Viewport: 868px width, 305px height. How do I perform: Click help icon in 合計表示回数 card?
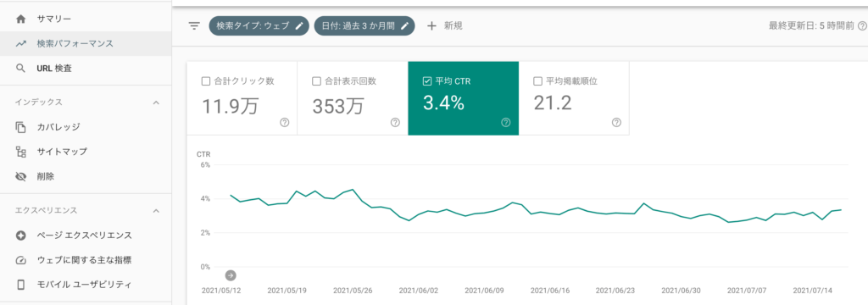pyautogui.click(x=395, y=123)
